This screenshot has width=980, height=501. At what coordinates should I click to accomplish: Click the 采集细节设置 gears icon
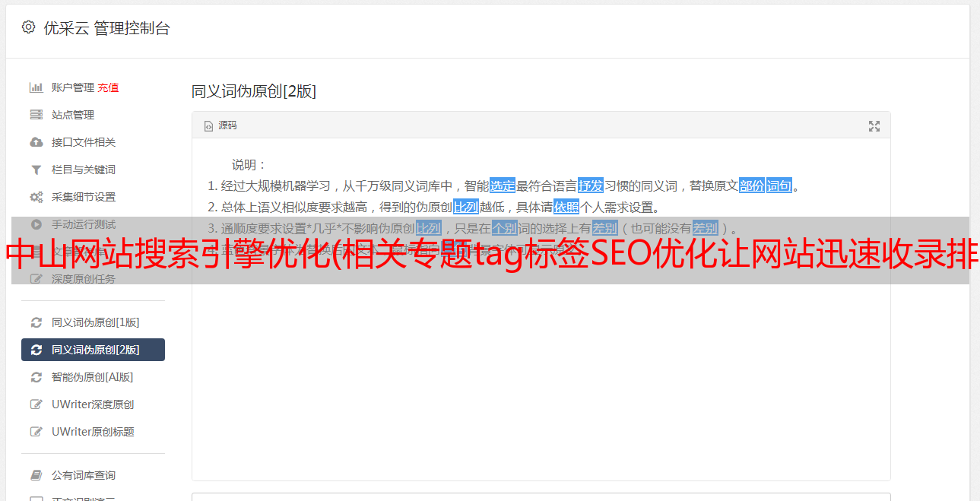point(36,197)
